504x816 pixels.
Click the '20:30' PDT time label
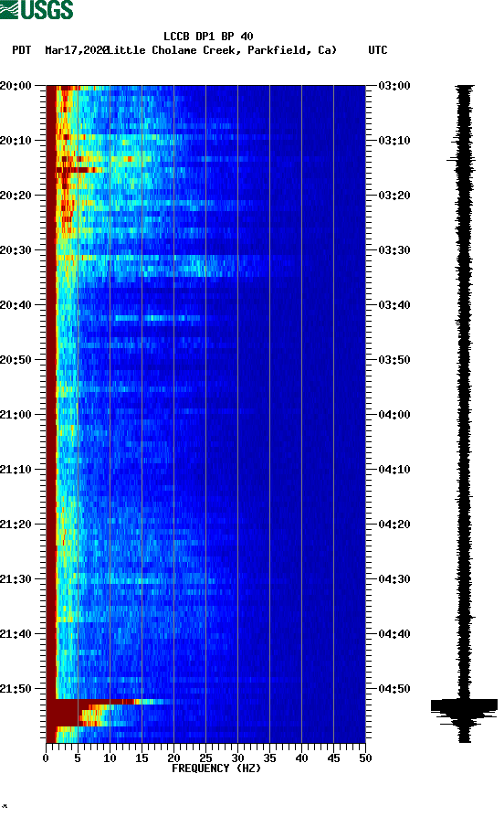click(16, 249)
